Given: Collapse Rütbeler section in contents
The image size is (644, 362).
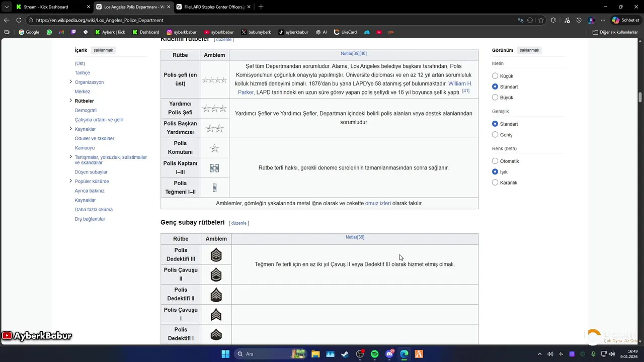Looking at the screenshot, I should 70,101.
